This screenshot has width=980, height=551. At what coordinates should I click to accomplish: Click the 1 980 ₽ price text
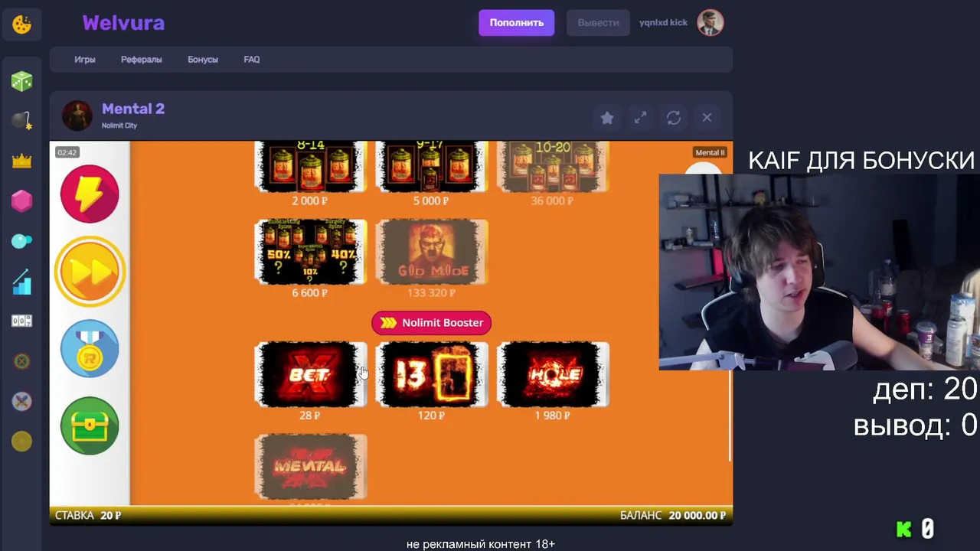click(552, 416)
